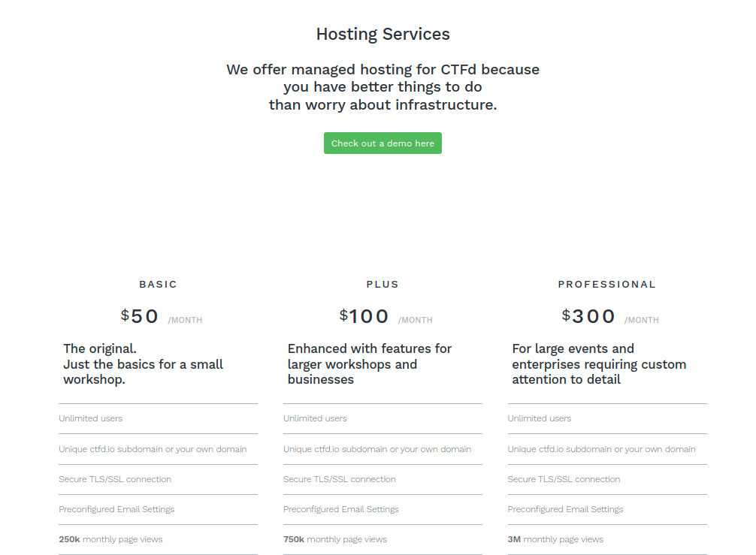This screenshot has height=555, width=756.
Task: Click the Hosting Services heading
Action: [383, 35]
